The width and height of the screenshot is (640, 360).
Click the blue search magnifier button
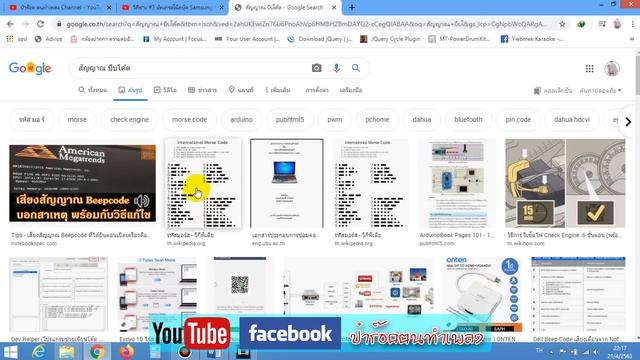click(x=356, y=68)
